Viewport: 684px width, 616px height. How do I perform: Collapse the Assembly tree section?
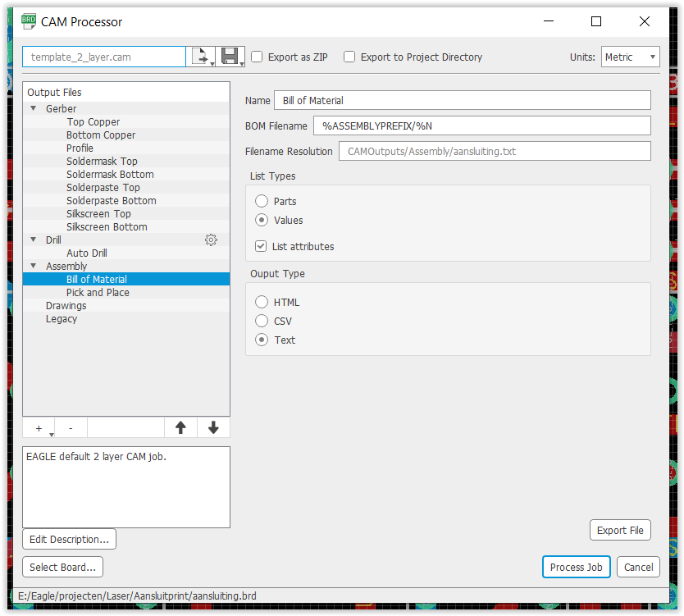click(33, 266)
